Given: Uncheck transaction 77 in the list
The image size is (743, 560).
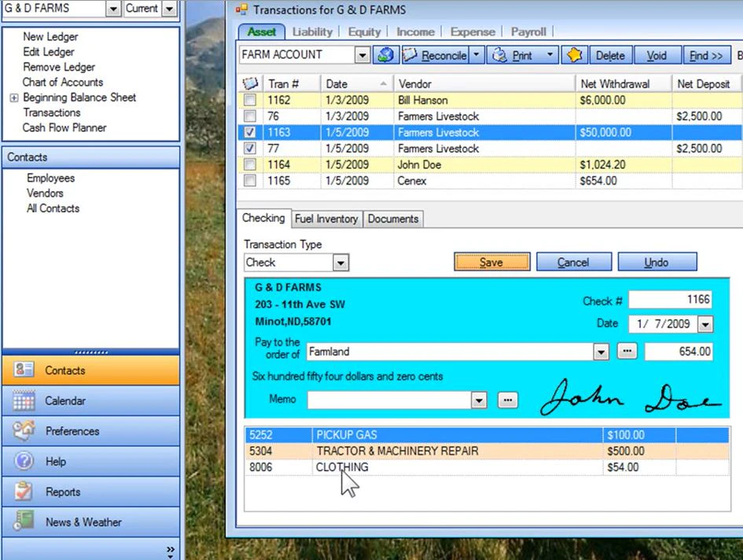Looking at the screenshot, I should (249, 148).
